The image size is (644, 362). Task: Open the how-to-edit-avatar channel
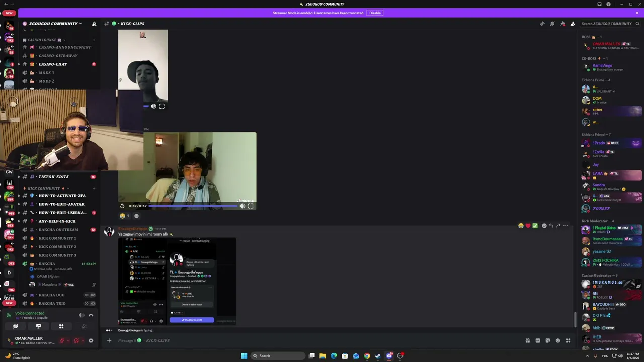tap(59, 204)
